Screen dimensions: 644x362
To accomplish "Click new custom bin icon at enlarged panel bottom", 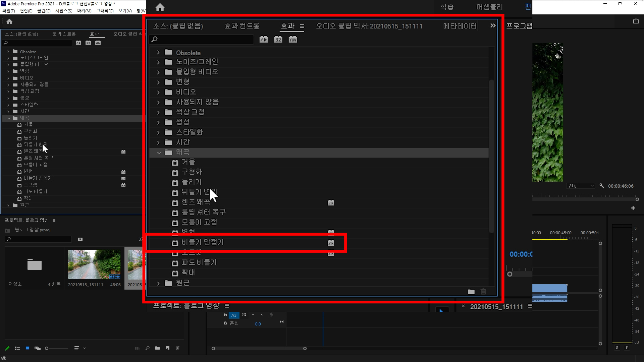I will tap(471, 291).
